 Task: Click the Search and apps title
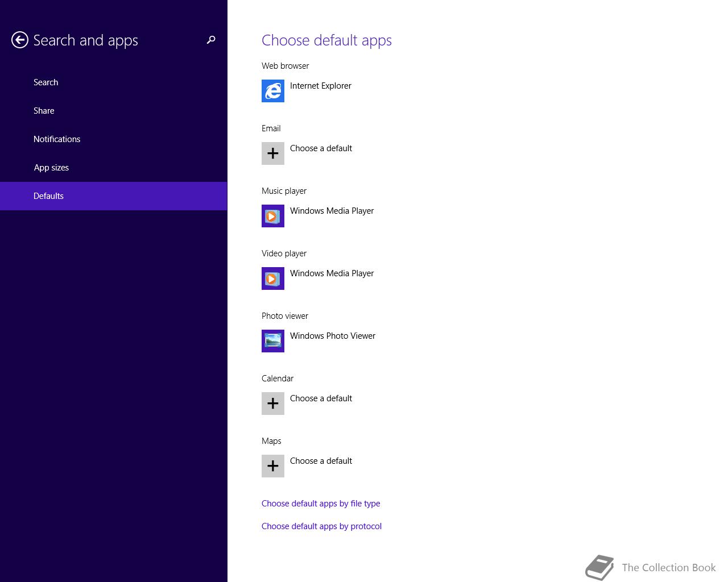tap(85, 40)
